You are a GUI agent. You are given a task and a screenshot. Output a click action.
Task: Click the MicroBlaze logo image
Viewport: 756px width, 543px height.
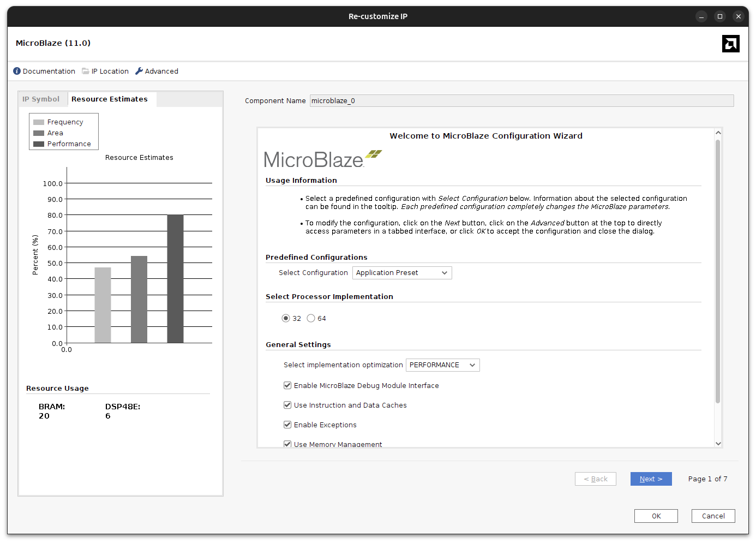click(322, 159)
